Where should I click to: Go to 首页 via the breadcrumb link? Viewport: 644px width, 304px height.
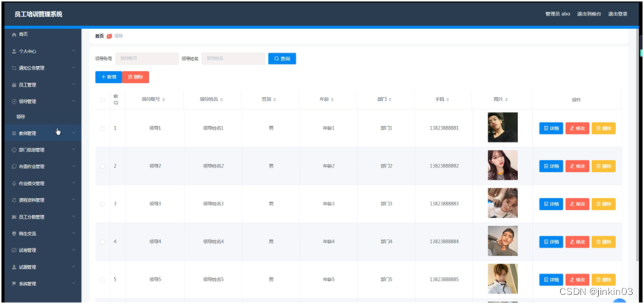pos(99,36)
